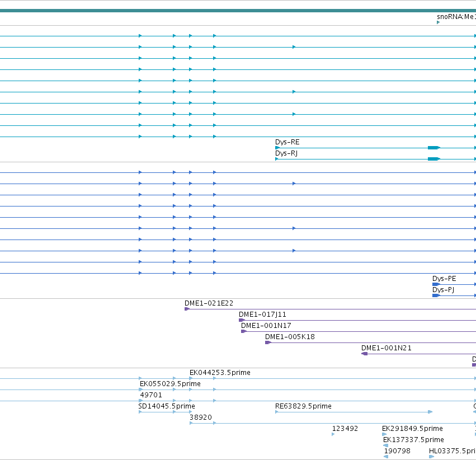Click the 123492 EST arrow glyph
The image size is (476, 460).
pyautogui.click(x=333, y=434)
